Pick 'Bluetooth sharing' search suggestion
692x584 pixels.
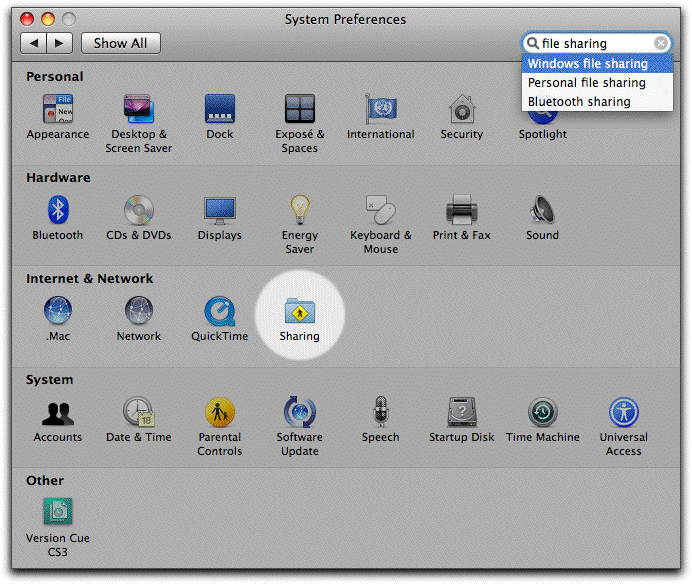[x=579, y=101]
